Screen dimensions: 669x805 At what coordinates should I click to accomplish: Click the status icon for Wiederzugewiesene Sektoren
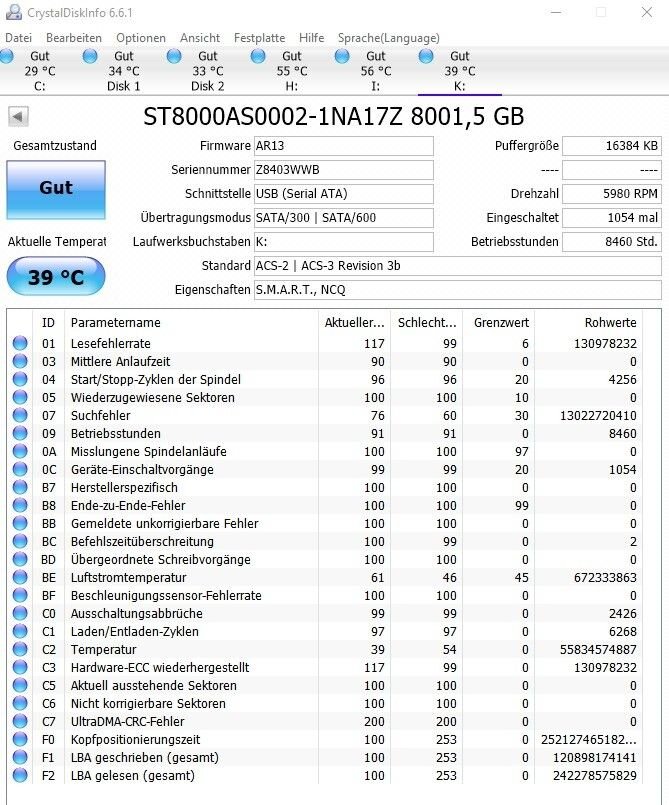(x=20, y=397)
